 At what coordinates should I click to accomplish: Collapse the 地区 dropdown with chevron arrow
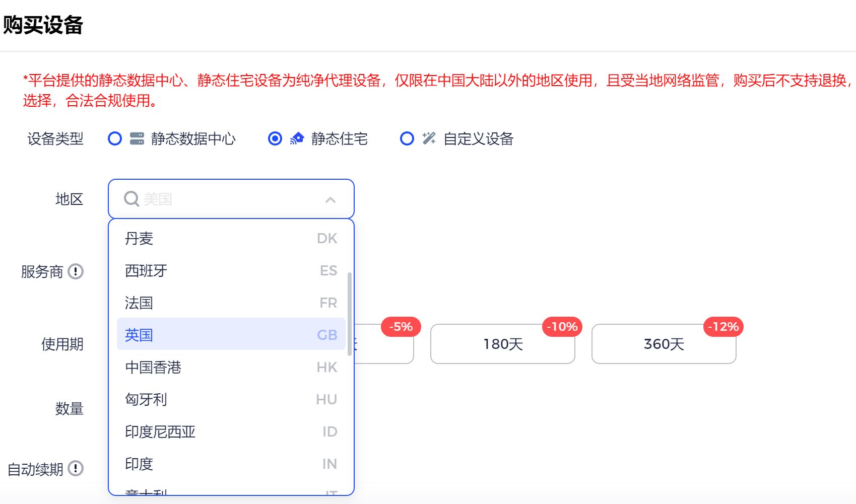[x=331, y=200]
